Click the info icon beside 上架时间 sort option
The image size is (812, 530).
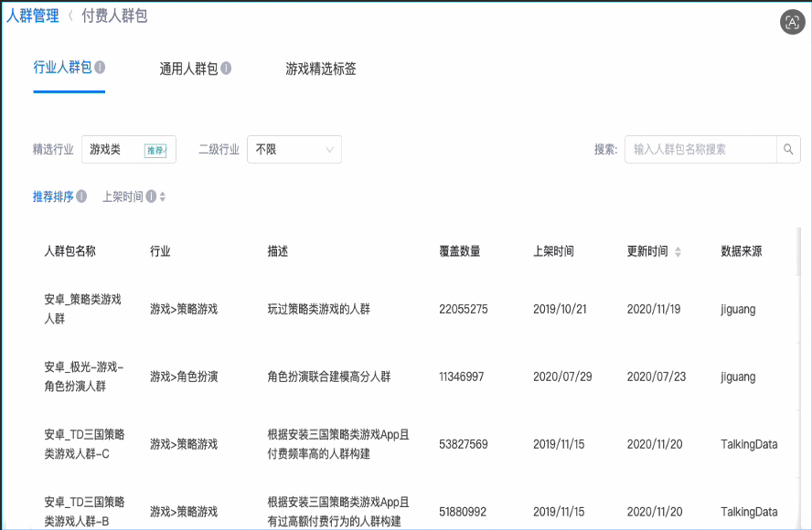tap(151, 195)
